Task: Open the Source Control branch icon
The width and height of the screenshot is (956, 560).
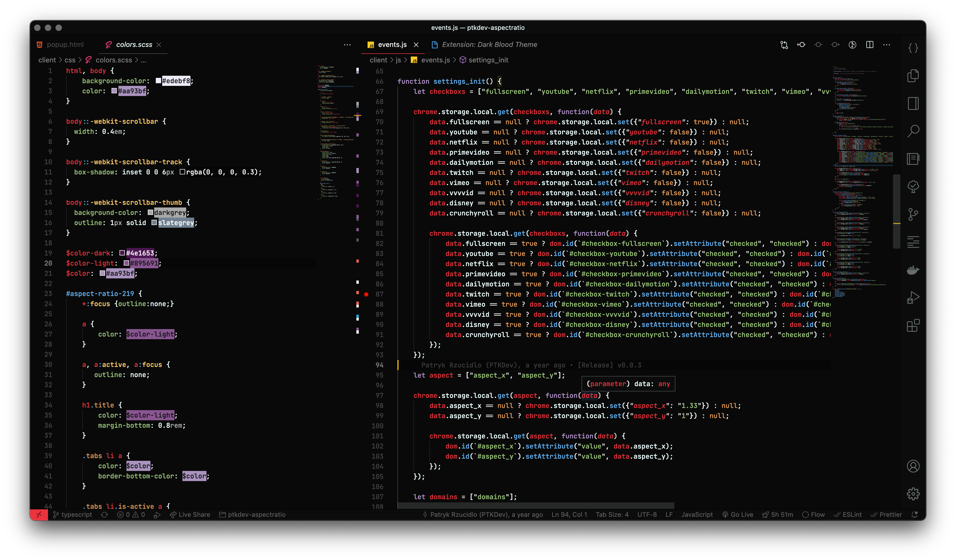Action: [x=913, y=215]
